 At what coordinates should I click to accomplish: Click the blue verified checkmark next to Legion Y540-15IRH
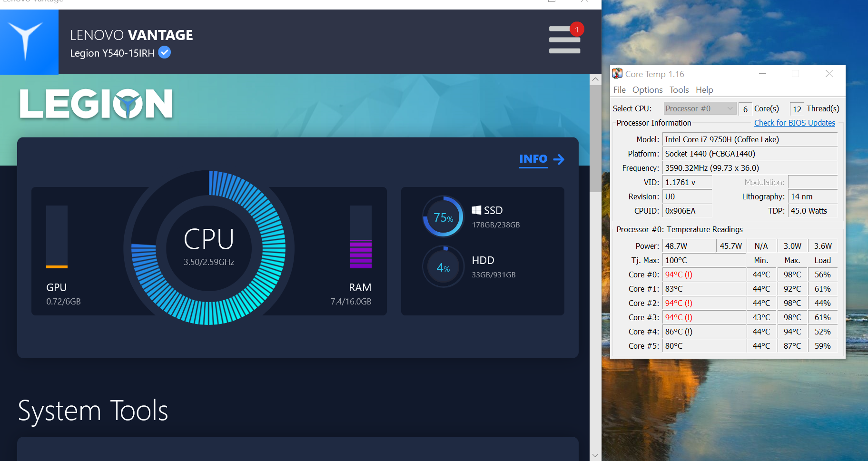[x=164, y=52]
